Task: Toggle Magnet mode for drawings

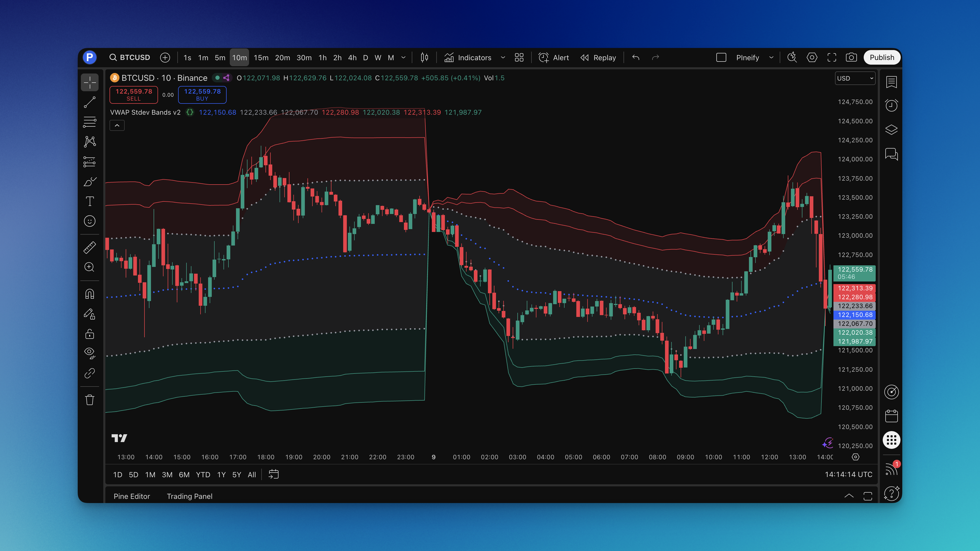Action: click(x=90, y=294)
